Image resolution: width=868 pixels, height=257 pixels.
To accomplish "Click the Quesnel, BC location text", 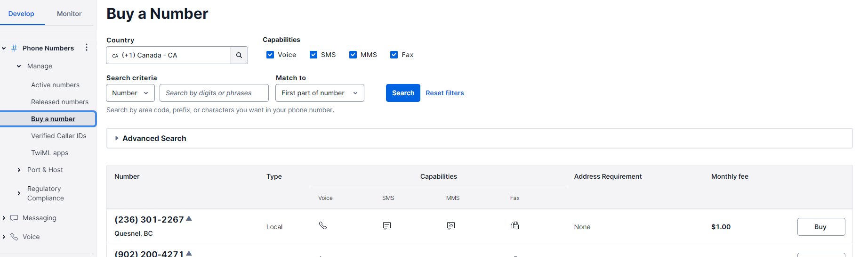I will [134, 233].
